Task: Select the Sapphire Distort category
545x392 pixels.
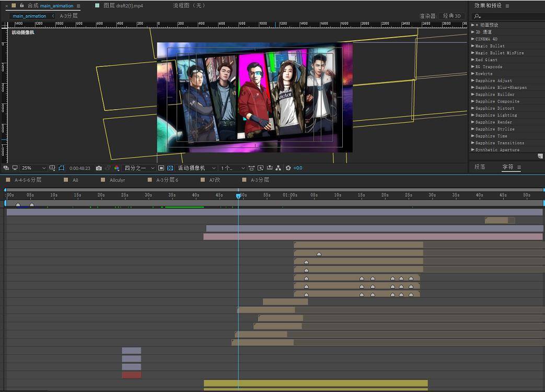Action: (495, 108)
